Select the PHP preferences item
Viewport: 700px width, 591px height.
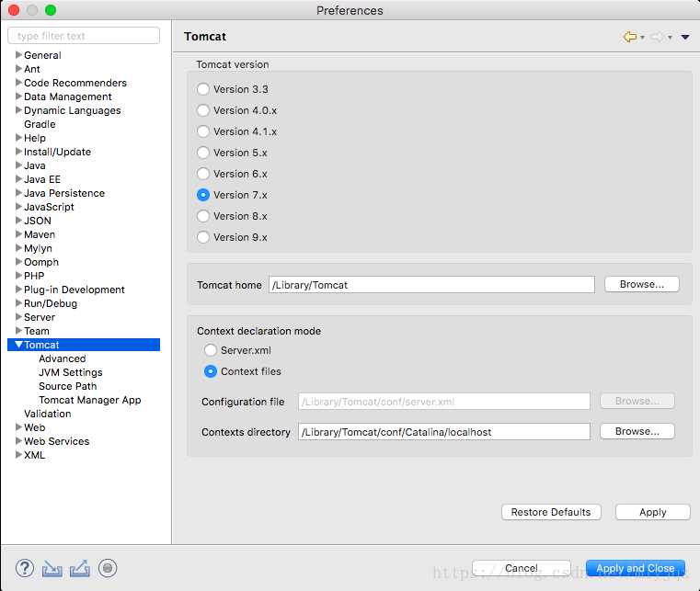pyautogui.click(x=34, y=276)
